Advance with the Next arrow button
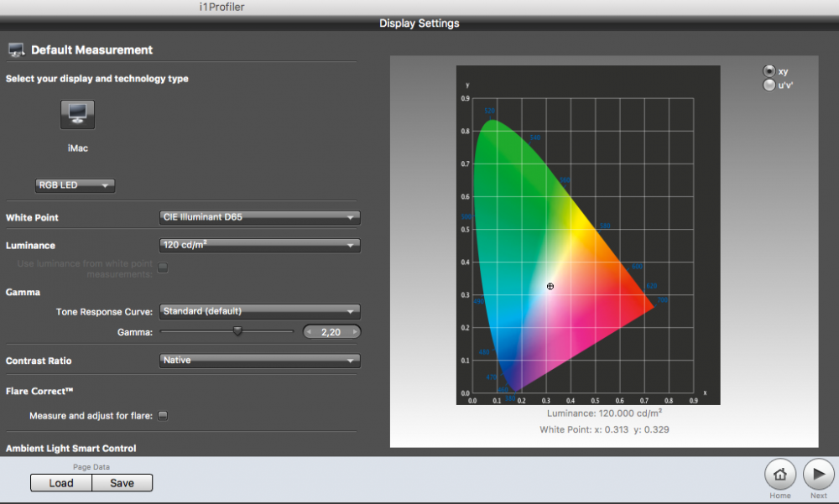 [818, 474]
